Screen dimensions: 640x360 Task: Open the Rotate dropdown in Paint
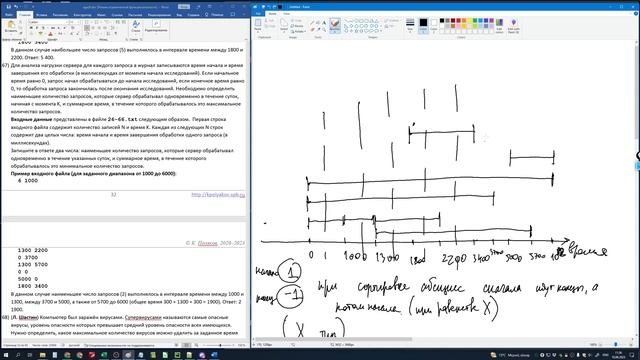(298, 31)
